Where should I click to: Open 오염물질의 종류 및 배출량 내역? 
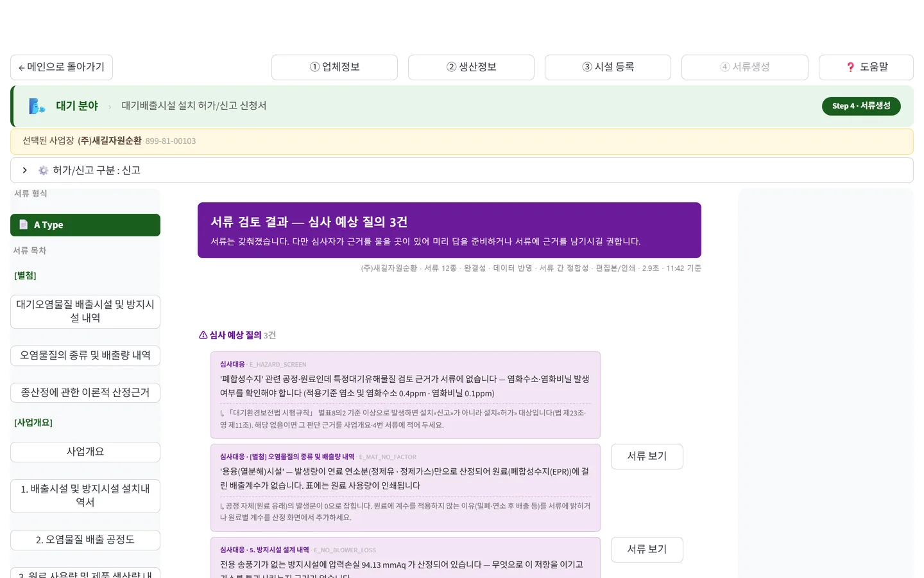click(x=85, y=355)
